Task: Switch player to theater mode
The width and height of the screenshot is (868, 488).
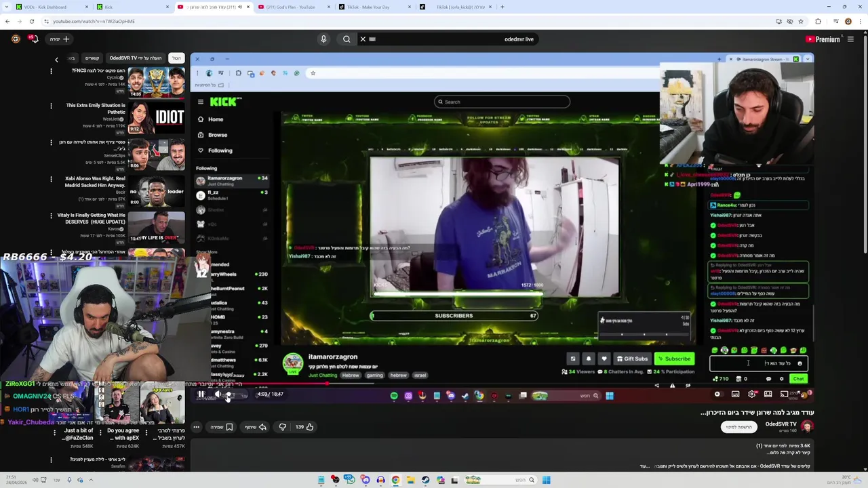Action: (768, 394)
